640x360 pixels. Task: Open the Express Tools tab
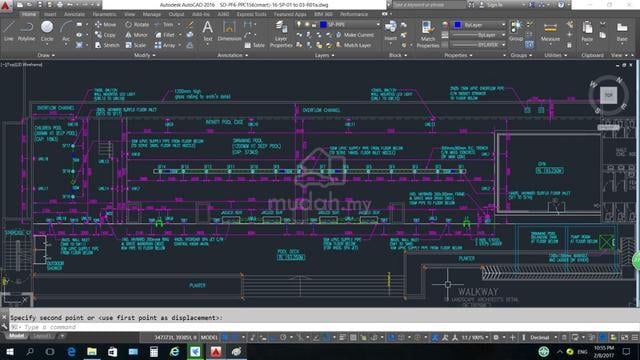251,14
